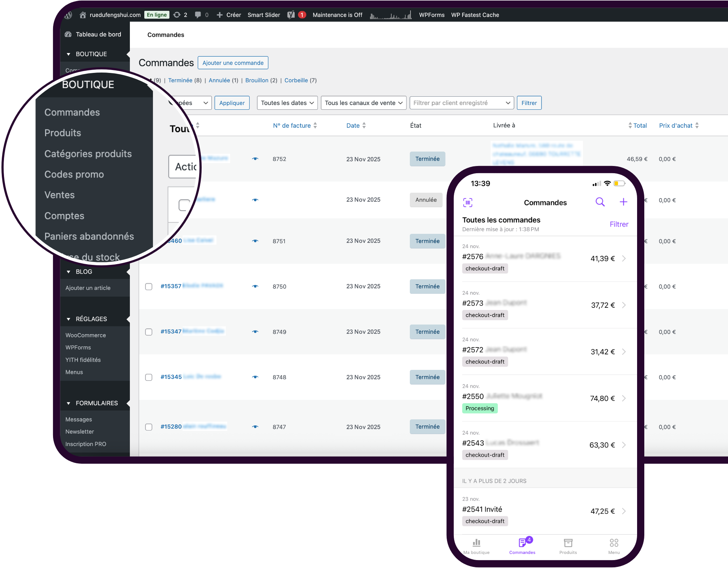Preview order 8752 with eye icon

[255, 159]
